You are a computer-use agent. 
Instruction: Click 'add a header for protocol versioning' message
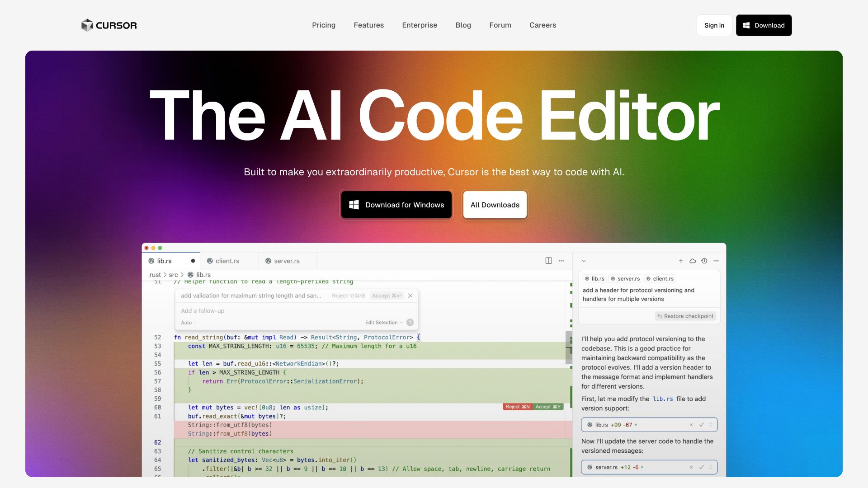click(638, 295)
